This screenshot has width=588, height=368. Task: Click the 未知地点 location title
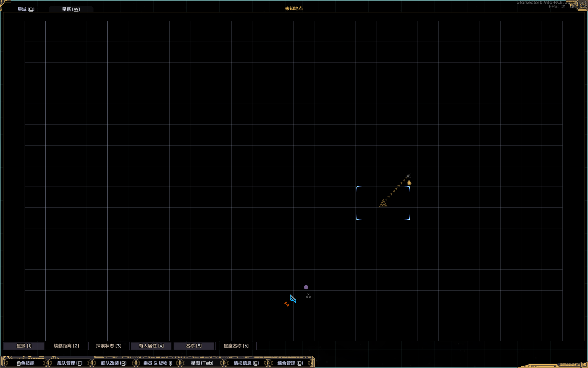tap(294, 9)
